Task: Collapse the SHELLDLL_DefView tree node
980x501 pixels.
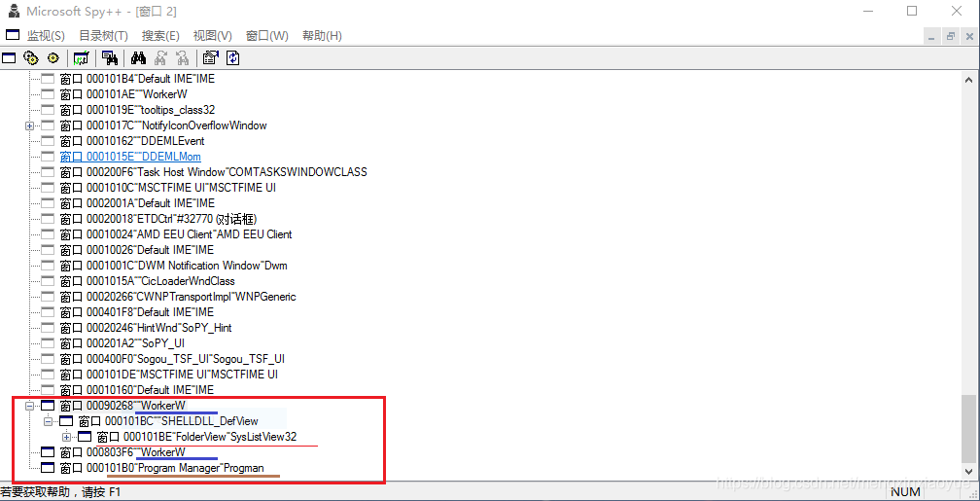Action: pos(48,421)
